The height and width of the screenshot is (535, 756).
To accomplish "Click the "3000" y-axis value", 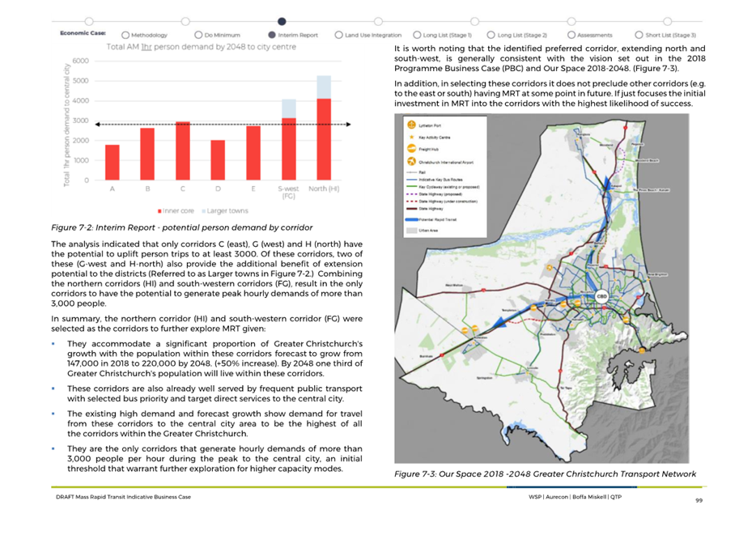I will [x=80, y=121].
